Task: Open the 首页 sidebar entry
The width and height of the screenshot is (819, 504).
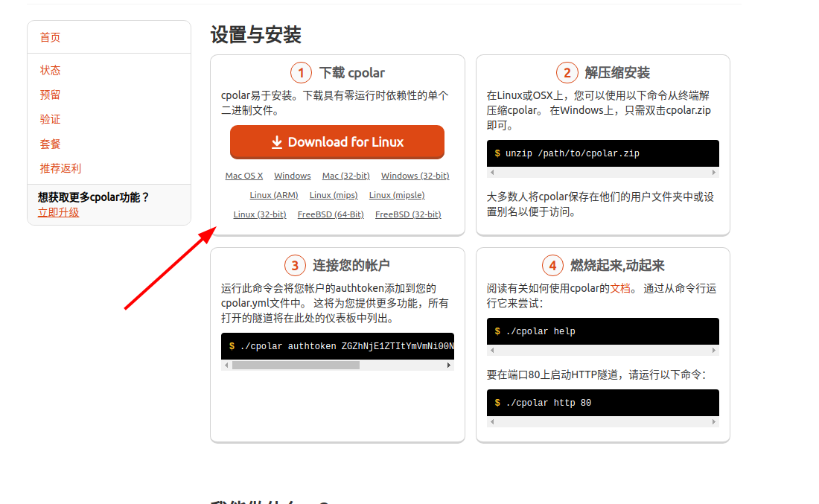Action: point(49,36)
